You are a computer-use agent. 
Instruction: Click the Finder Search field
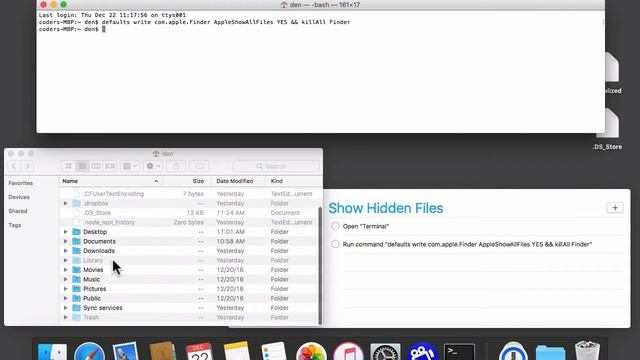[276, 166]
